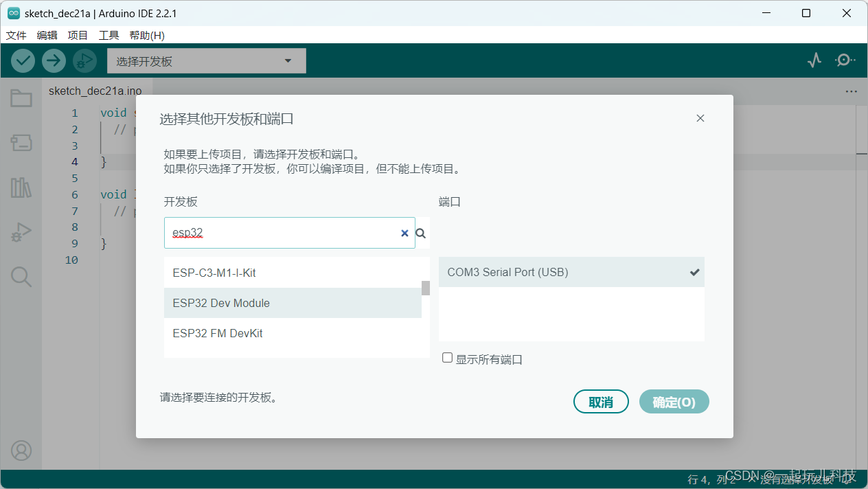Select the ESP32 Dev Module board
Screen dimensions: 868x489
[293, 303]
